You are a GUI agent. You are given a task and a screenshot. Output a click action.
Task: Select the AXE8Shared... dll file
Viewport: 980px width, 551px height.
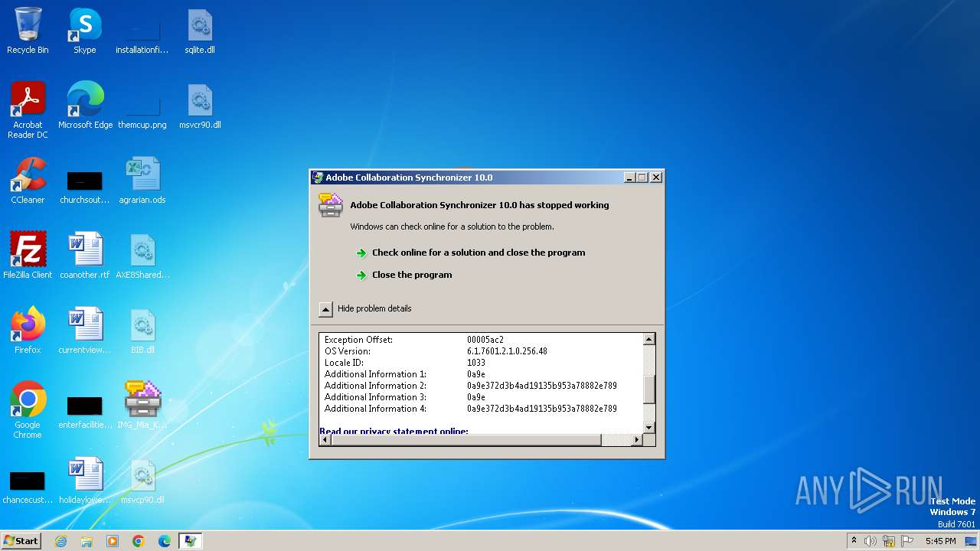[x=142, y=256]
